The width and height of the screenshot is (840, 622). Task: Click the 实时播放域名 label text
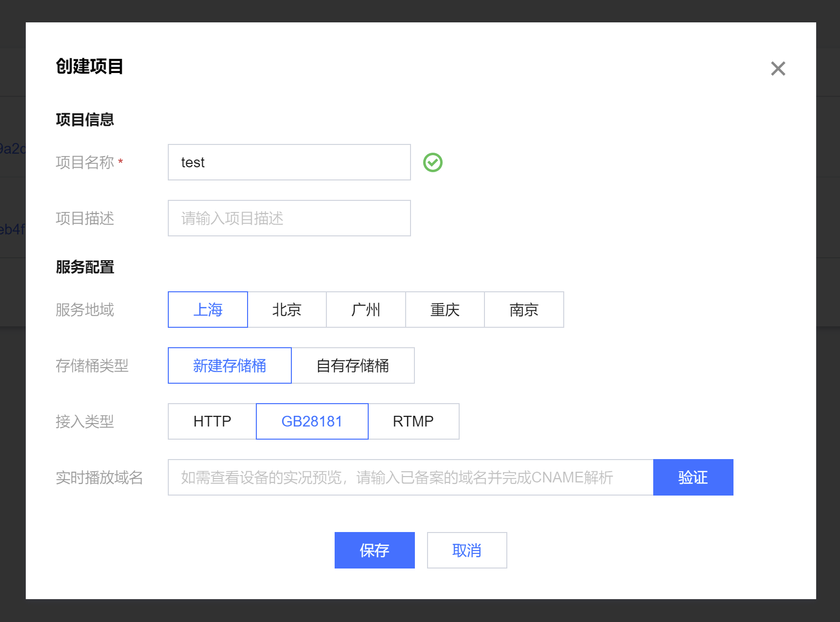coord(99,478)
